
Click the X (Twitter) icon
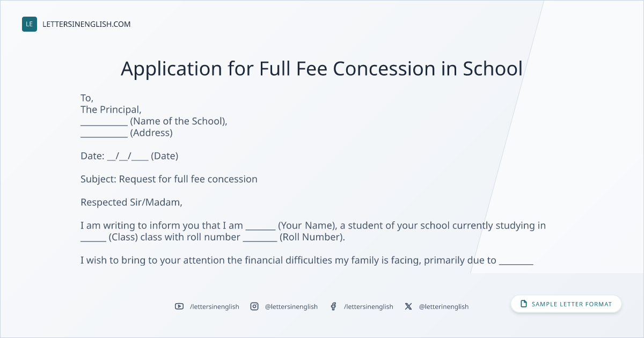408,306
